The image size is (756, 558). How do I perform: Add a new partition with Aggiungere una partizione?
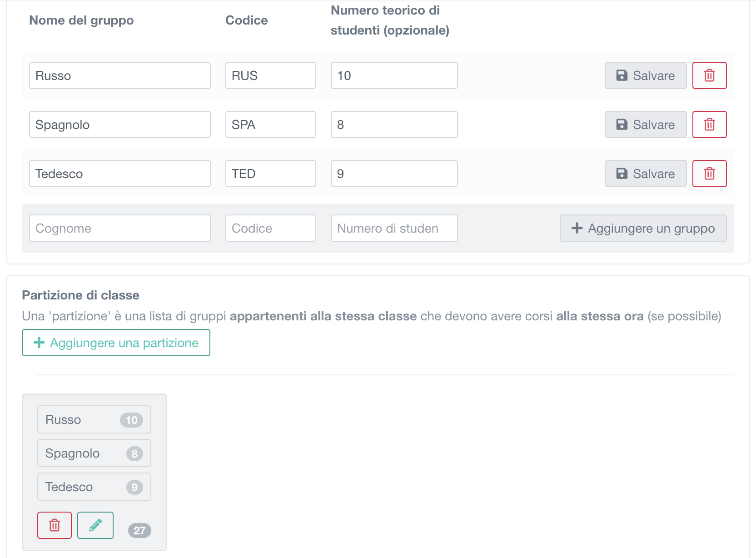116,343
